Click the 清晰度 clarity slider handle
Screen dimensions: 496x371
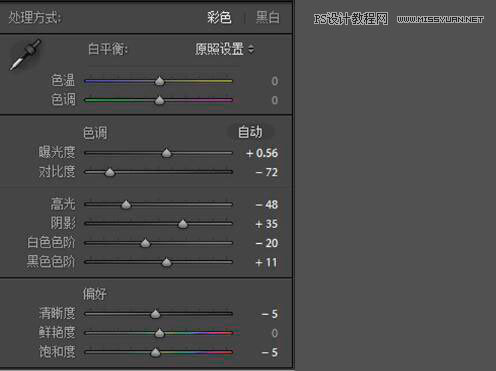point(155,314)
